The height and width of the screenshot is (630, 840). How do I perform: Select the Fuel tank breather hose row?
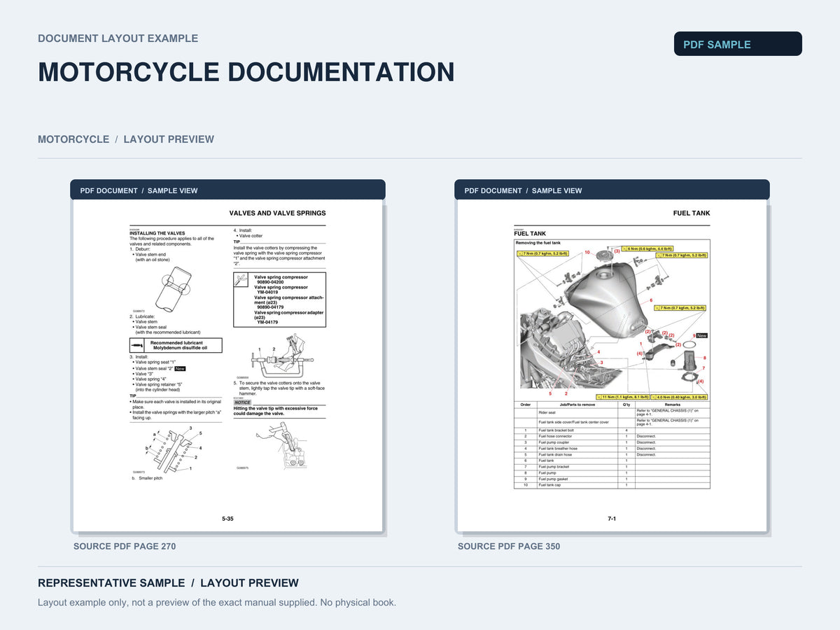(612, 449)
